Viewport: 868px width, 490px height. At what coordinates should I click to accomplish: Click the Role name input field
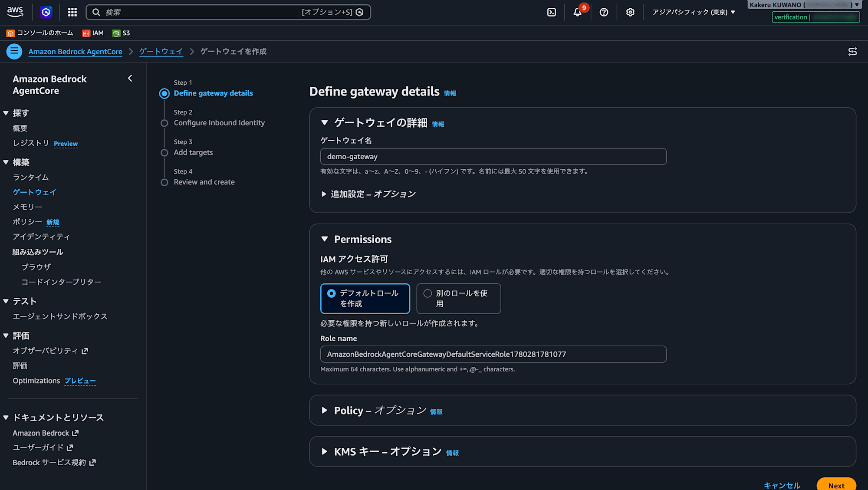pos(493,354)
